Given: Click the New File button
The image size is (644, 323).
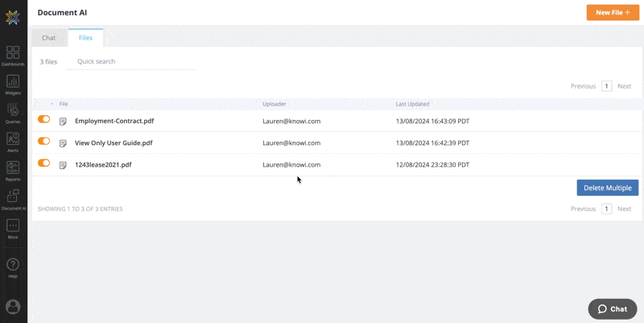Looking at the screenshot, I should coord(612,13).
